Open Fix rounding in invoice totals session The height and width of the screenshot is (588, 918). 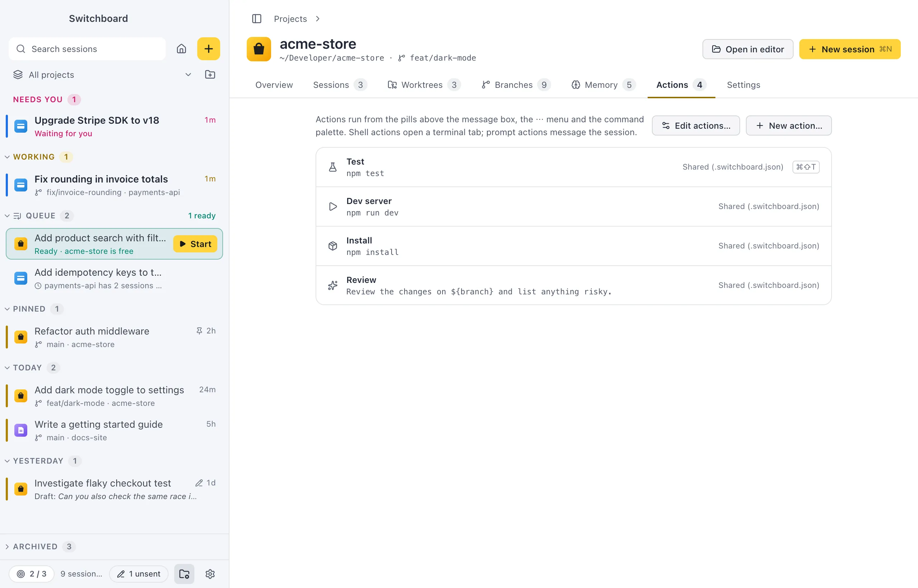coord(114,185)
